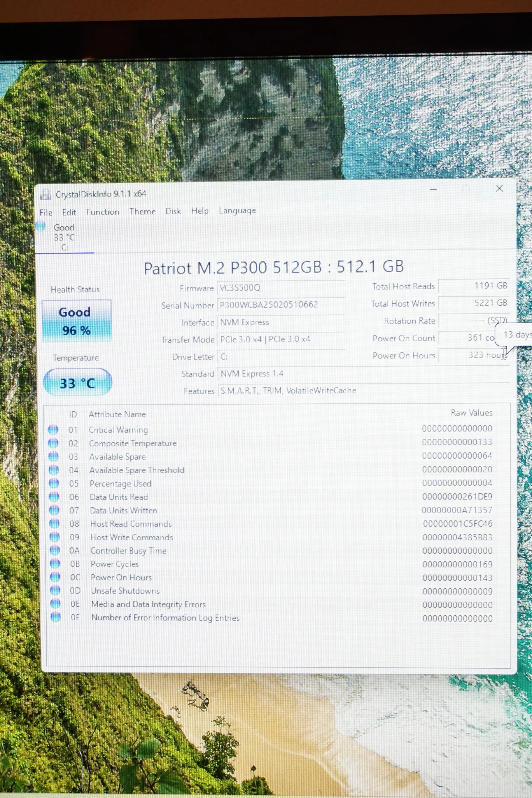Click the CrystalDiskInfo title bar app icon
Image resolution: width=532 pixels, height=798 pixels.
coord(45,194)
